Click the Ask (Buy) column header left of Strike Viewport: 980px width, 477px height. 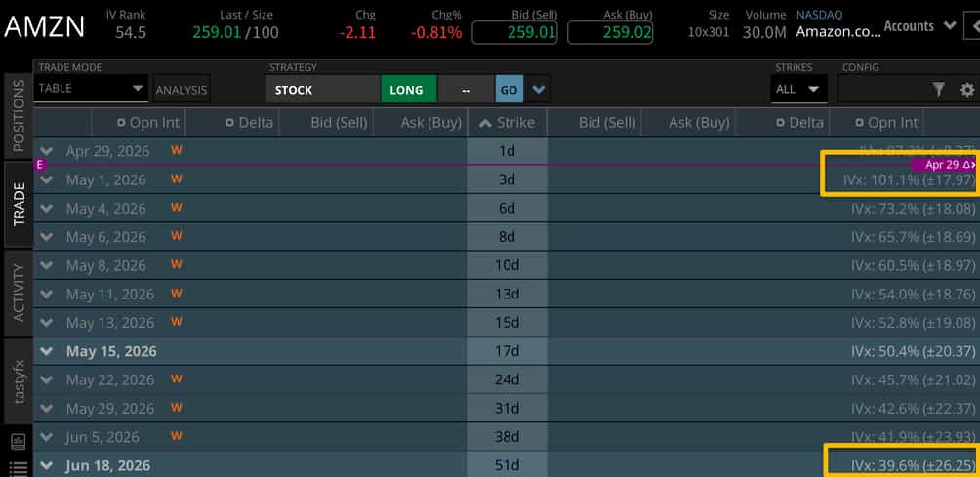tap(430, 123)
